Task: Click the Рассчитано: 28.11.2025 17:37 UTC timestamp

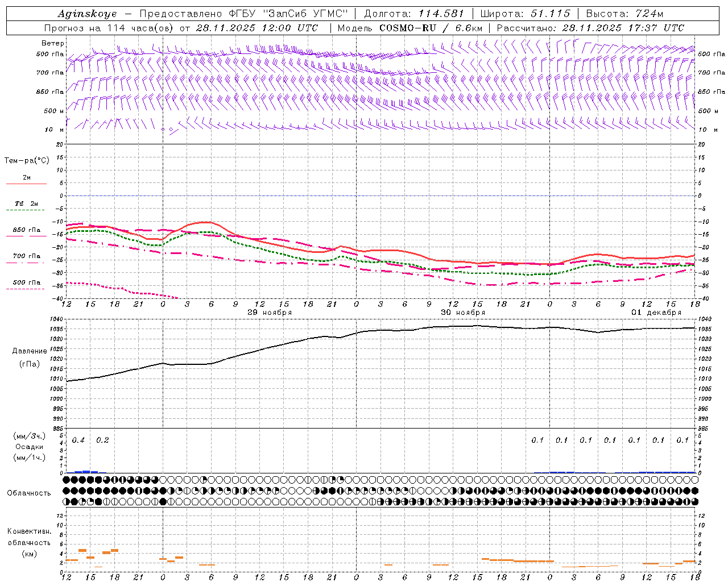Action: 590,28
